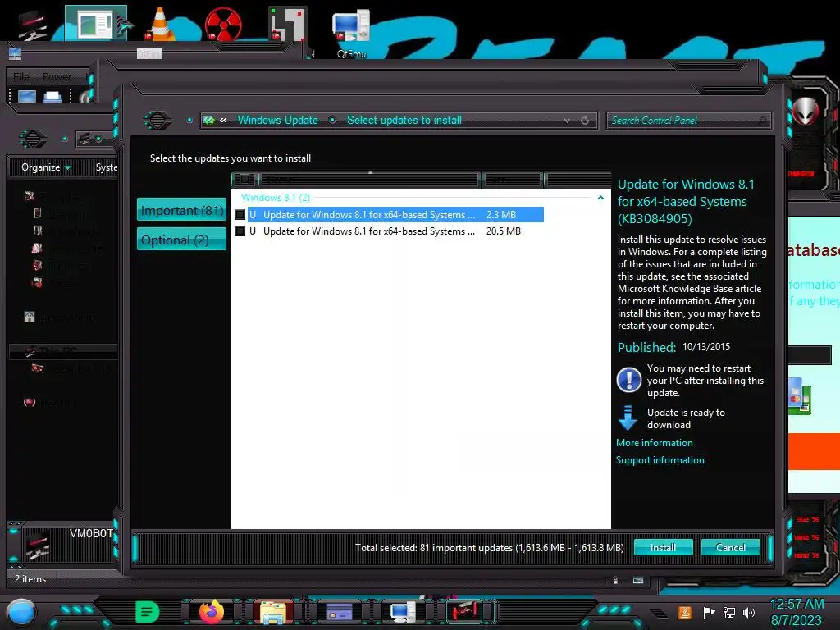
Task: Click the blue download arrow icon
Action: tap(628, 418)
